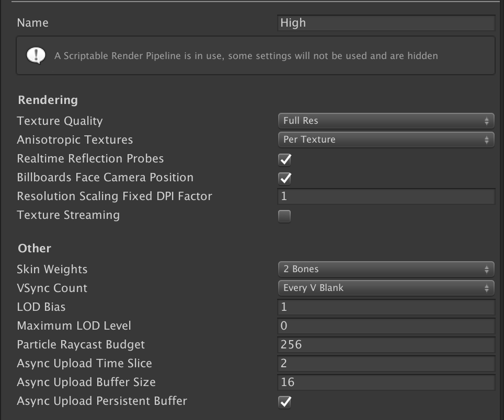Click the LOD Bias label
Viewport: 504px width, 420px height.
pyautogui.click(x=41, y=307)
